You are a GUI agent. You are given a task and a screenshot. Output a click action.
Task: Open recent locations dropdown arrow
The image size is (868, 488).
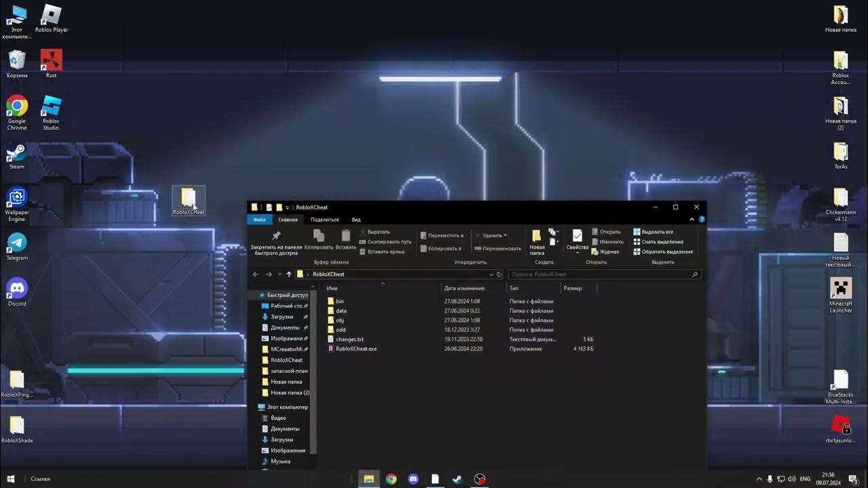pyautogui.click(x=279, y=274)
